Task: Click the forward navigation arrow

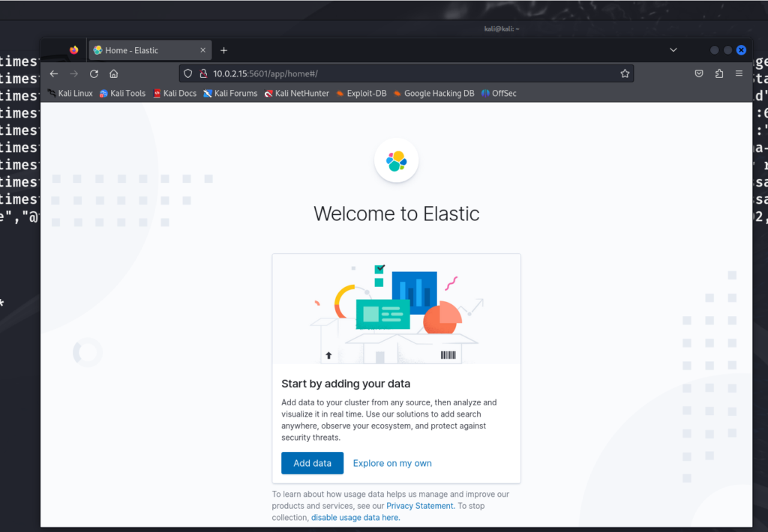Action: click(74, 74)
